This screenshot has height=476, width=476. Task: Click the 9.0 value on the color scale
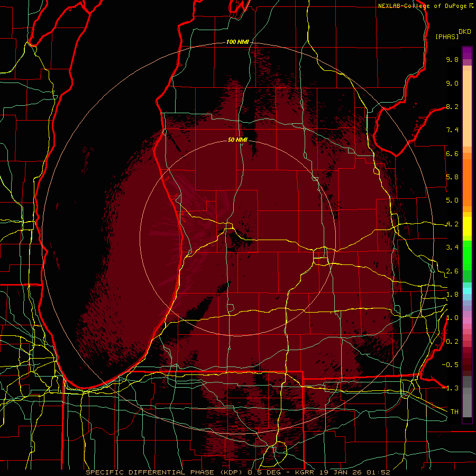coord(452,83)
